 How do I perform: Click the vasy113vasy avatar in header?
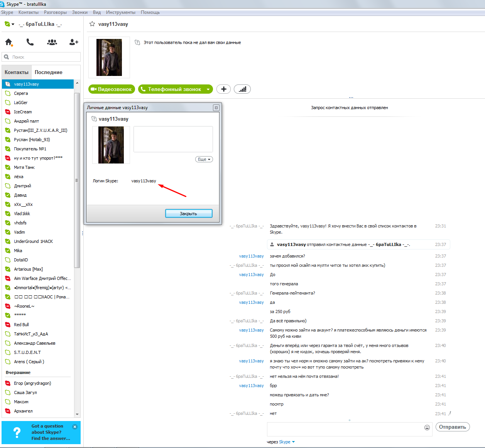click(109, 57)
